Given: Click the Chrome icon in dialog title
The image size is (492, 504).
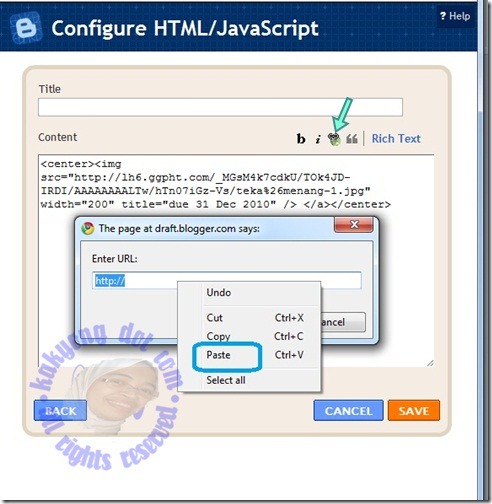Looking at the screenshot, I should tap(88, 228).
